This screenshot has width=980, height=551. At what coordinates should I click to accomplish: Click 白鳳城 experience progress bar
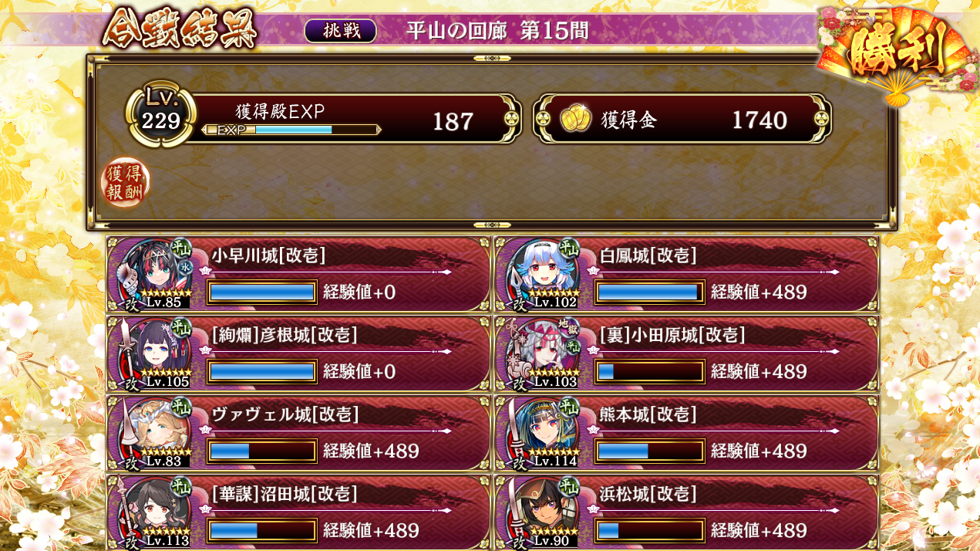(650, 292)
